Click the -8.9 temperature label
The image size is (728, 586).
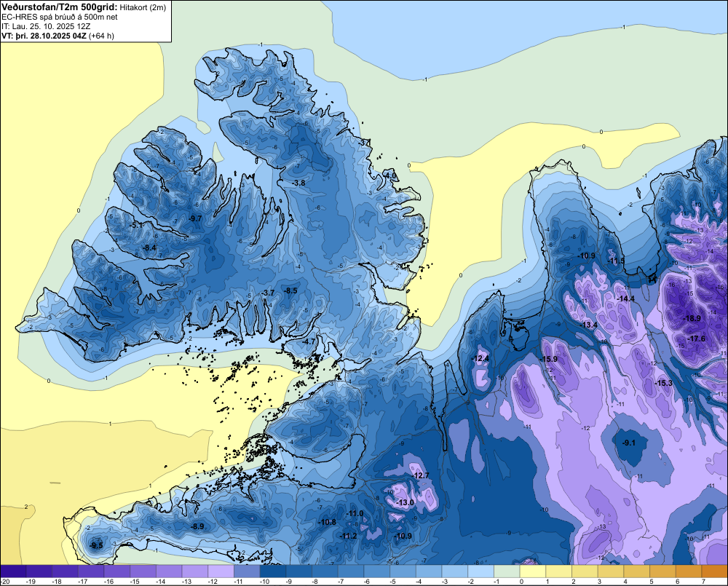(x=198, y=526)
